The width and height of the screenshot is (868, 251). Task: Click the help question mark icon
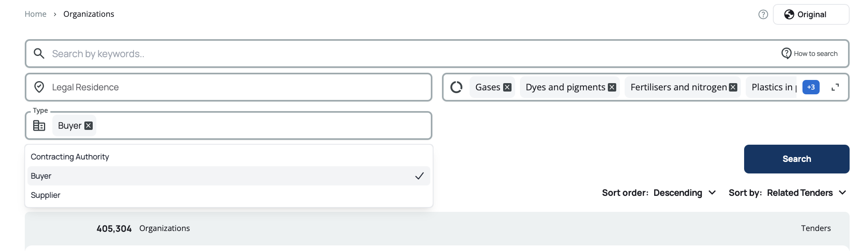[x=763, y=14]
